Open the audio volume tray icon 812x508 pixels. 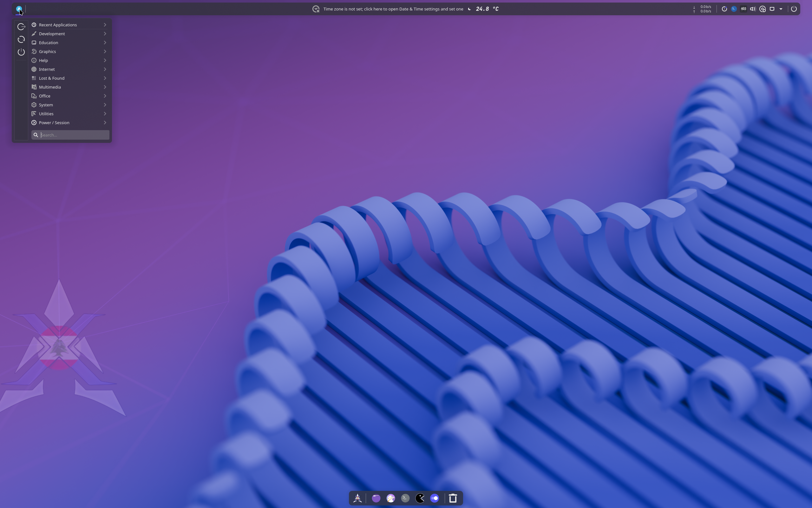[753, 9]
